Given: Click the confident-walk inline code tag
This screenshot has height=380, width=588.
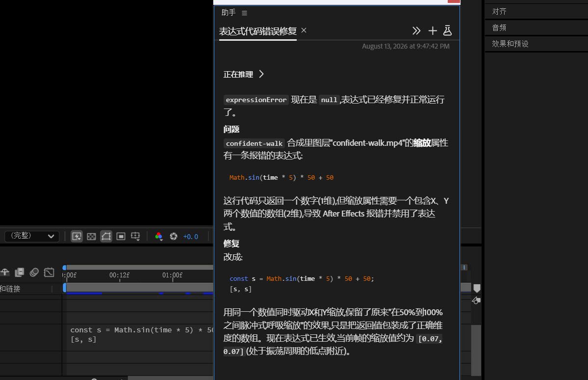Looking at the screenshot, I should click(x=254, y=143).
